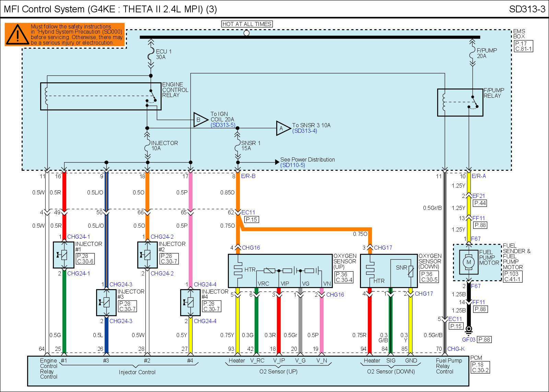Viewport: 549px width, 392px height.
Task: Click the ECU 1 30A fuse symbol
Action: 151,54
